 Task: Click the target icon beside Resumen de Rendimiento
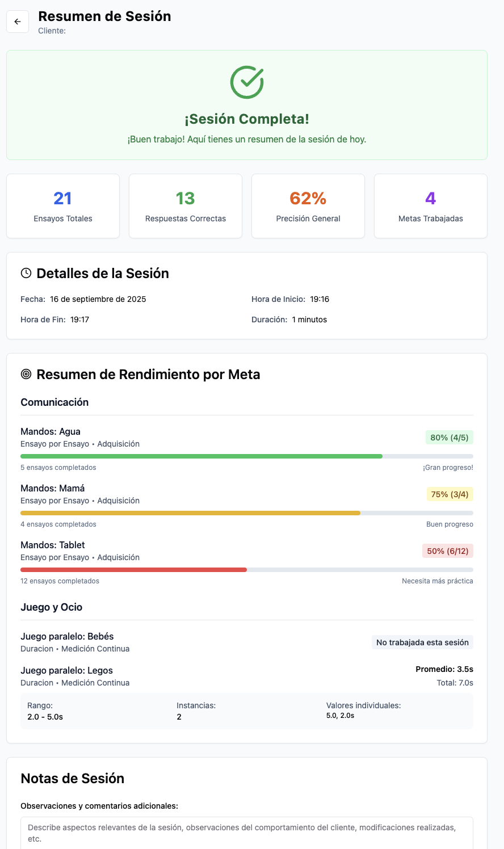click(x=26, y=374)
